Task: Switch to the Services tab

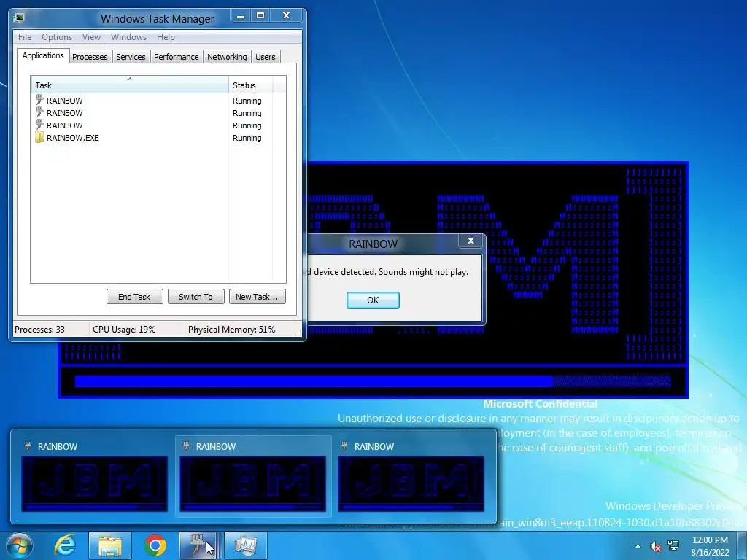Action: pos(131,57)
